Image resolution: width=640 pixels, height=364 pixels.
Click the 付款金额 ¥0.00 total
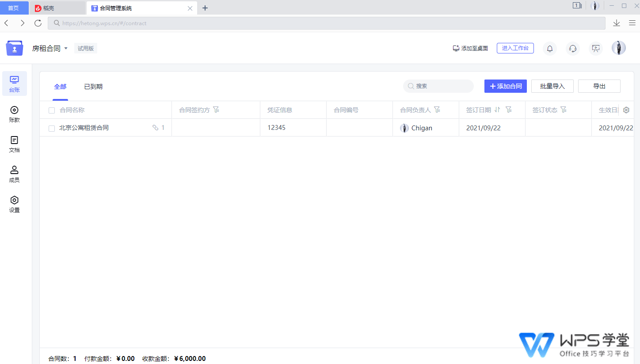(110, 359)
